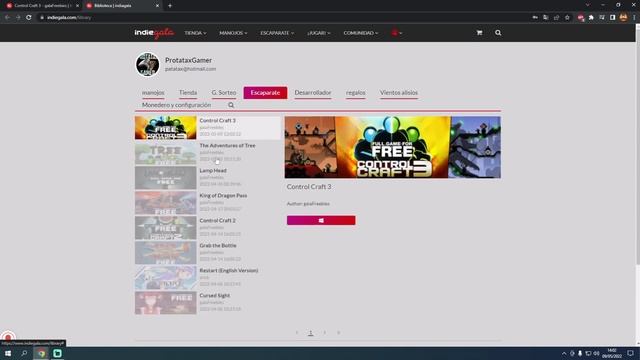Click The Adventures of Tree thumbnail
This screenshot has width=640, height=360.
pos(166,153)
